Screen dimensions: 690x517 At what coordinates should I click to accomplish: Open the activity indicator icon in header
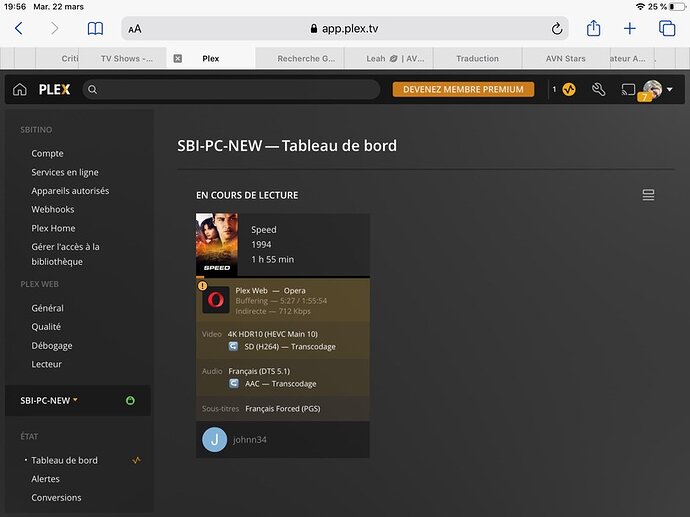pyautogui.click(x=569, y=90)
